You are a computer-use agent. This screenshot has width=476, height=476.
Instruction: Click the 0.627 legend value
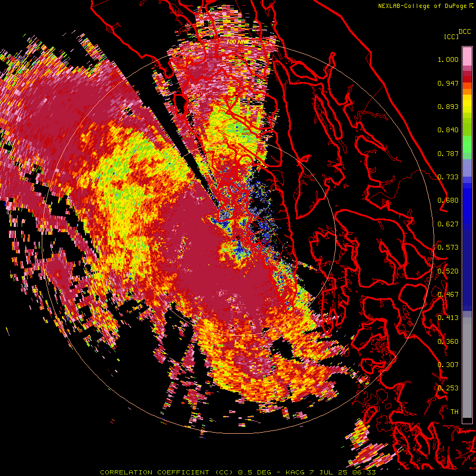(448, 224)
